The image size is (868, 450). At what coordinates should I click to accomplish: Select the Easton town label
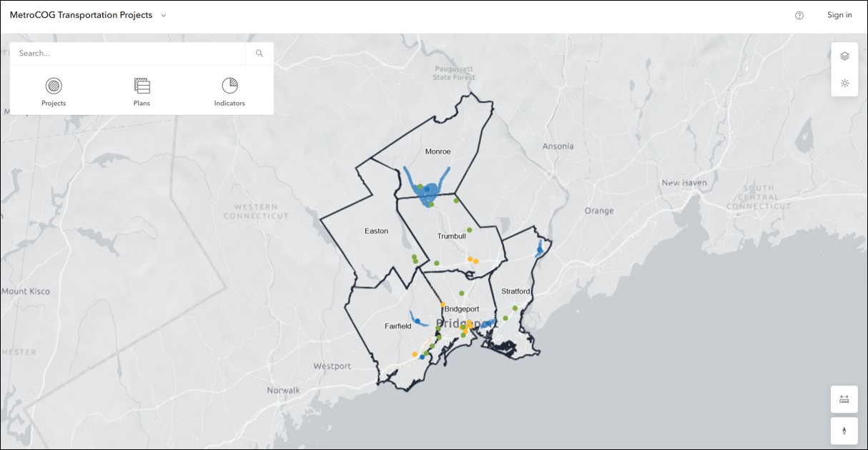point(376,231)
